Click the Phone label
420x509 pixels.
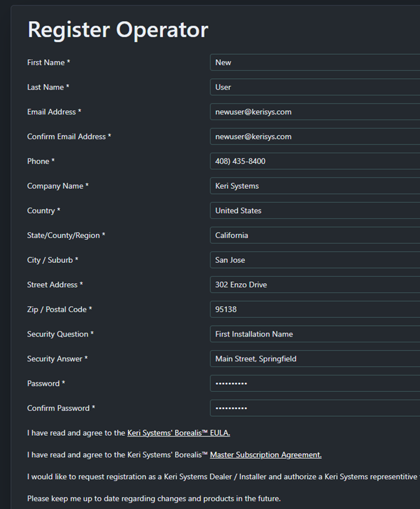click(x=41, y=161)
